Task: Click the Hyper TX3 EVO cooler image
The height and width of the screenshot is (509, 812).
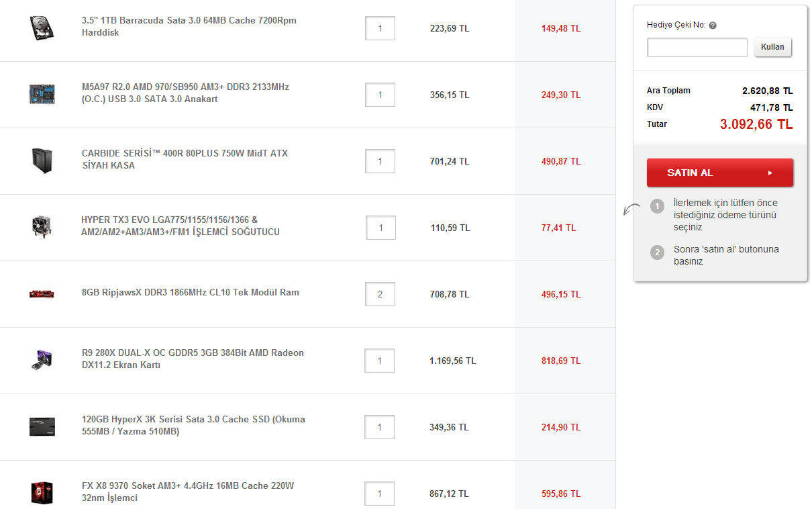Action: (42, 226)
